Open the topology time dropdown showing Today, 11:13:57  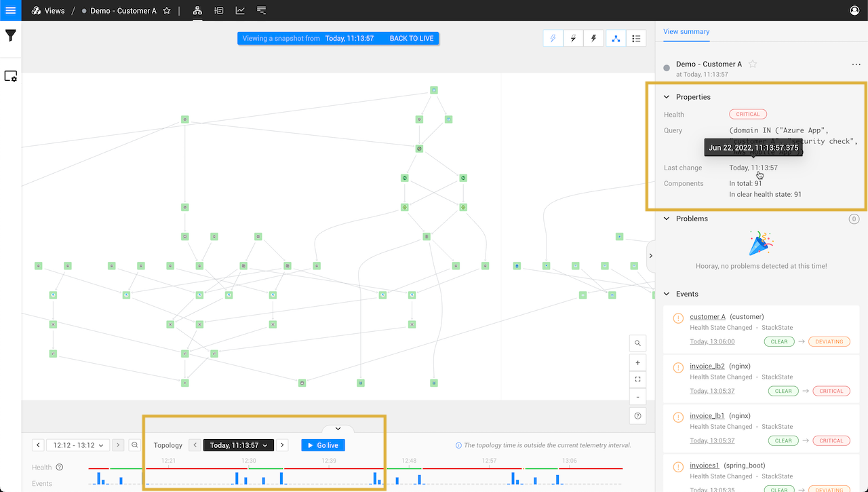(x=238, y=445)
